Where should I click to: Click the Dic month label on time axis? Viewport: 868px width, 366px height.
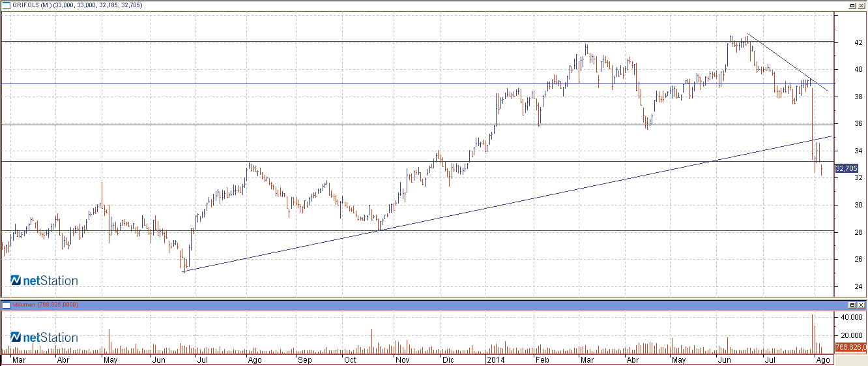tap(447, 359)
